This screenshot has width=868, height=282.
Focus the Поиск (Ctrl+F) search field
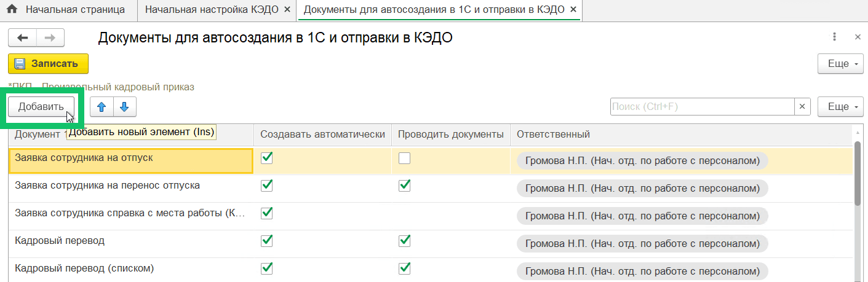pyautogui.click(x=701, y=107)
